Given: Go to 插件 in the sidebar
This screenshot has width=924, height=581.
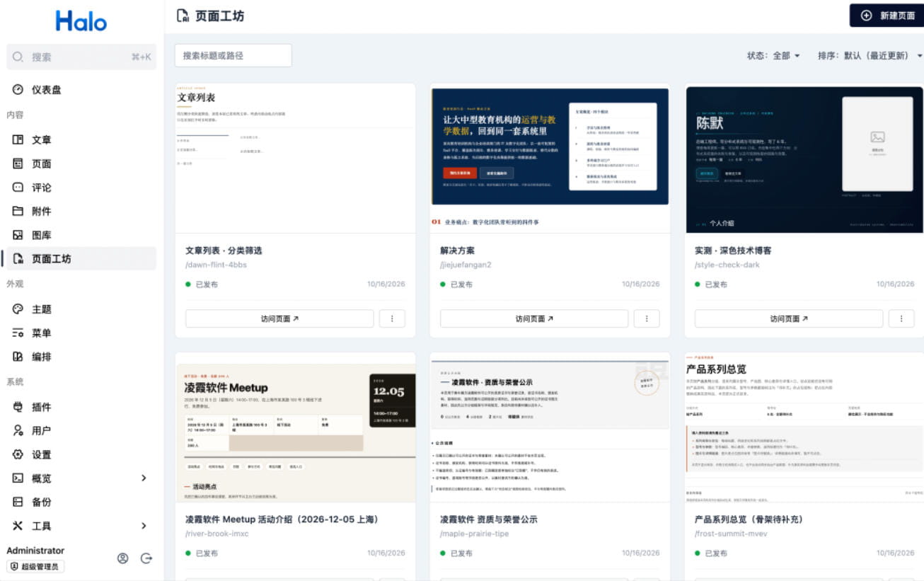Looking at the screenshot, I should click(x=81, y=407).
